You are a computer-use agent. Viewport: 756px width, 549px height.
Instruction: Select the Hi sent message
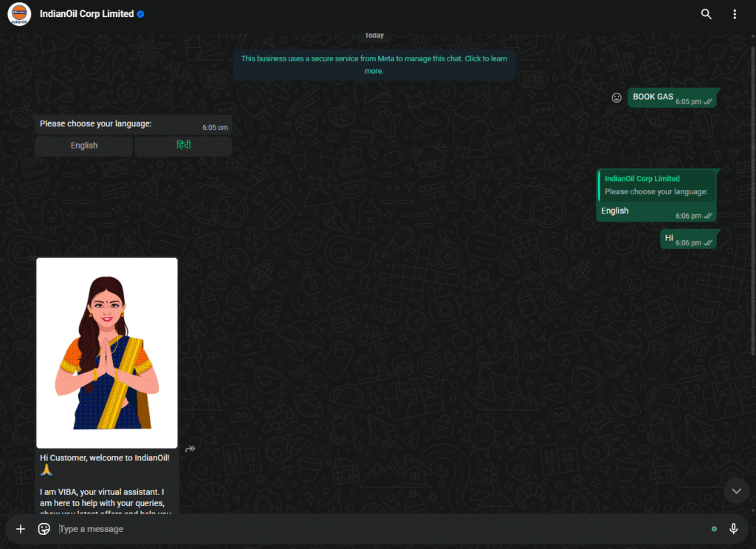click(x=690, y=239)
